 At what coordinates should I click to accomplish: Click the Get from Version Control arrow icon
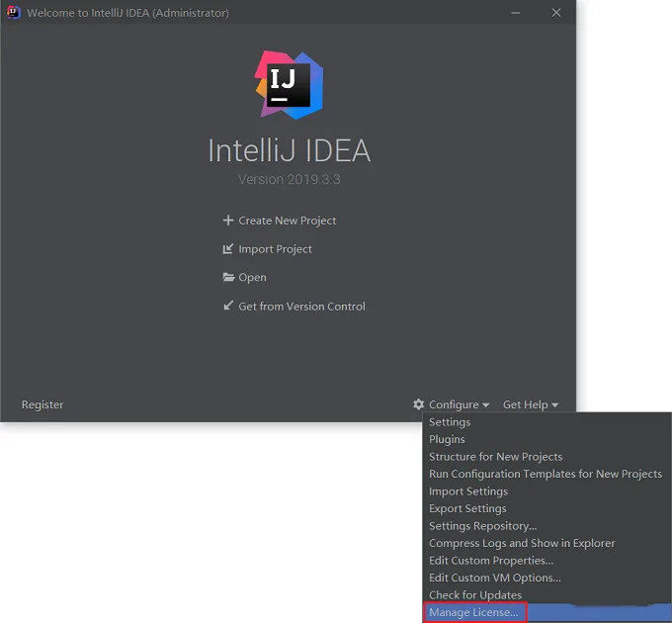[x=228, y=306]
